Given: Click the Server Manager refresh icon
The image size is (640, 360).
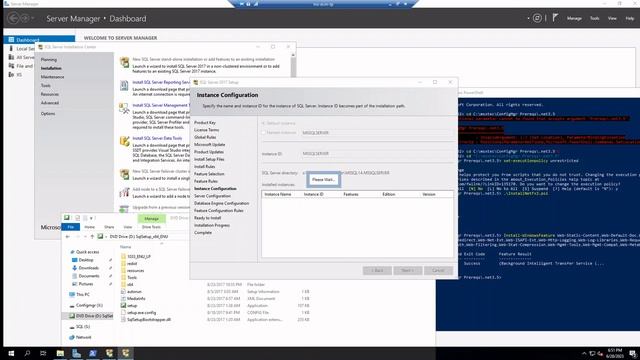Looking at the screenshot, I should pos(538,18).
